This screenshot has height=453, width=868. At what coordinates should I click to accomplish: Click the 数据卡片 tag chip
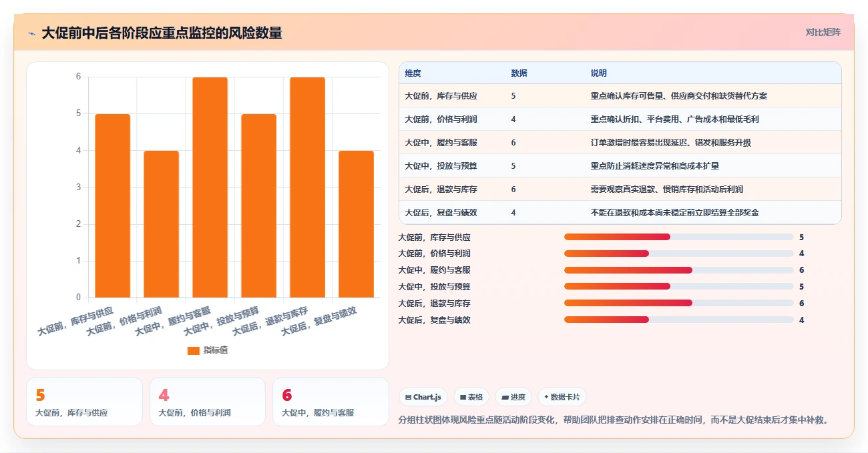tap(562, 397)
